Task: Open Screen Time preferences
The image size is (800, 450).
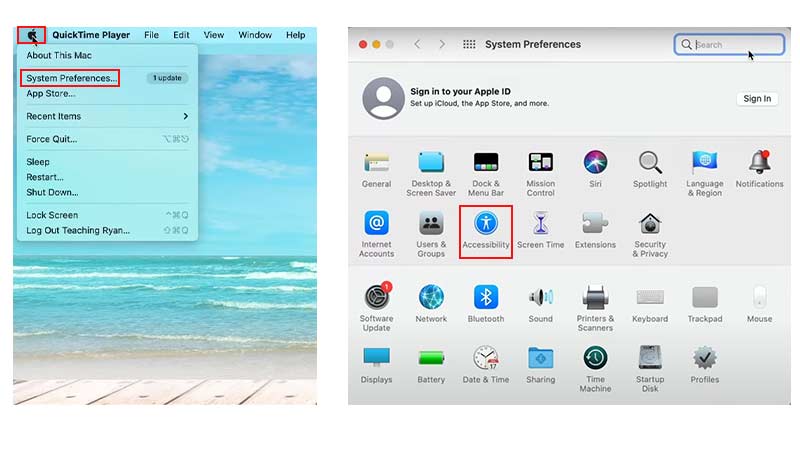Action: point(541,231)
